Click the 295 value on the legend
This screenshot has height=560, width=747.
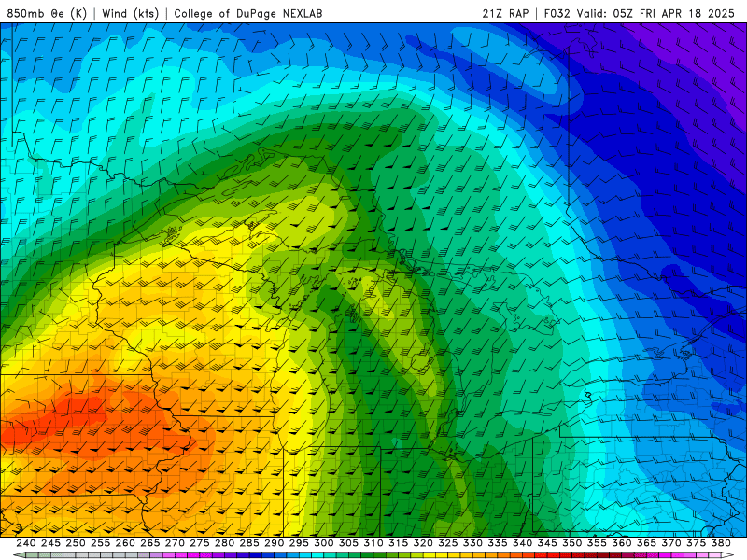pyautogui.click(x=299, y=543)
